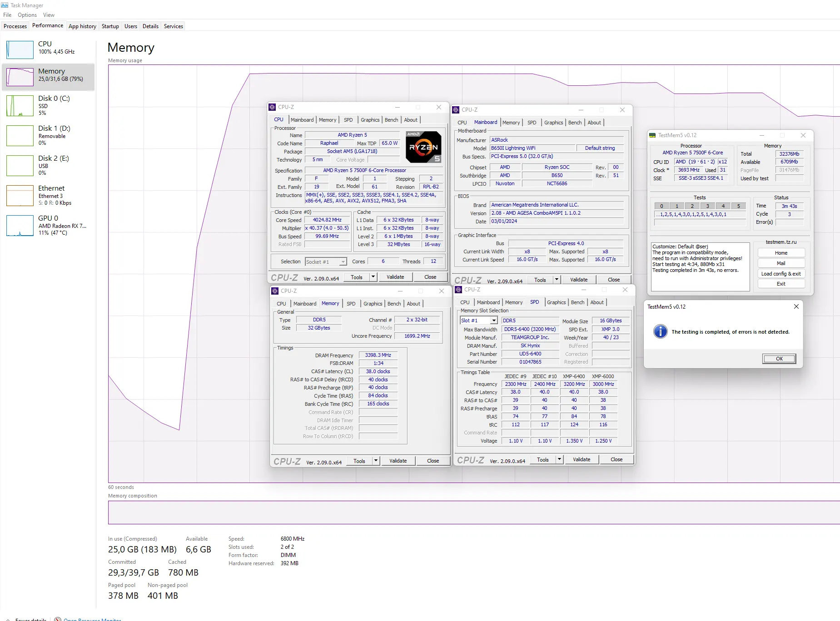Click the DRAM Frequency 3398.3 MHz value
The image size is (840, 621).
point(378,355)
